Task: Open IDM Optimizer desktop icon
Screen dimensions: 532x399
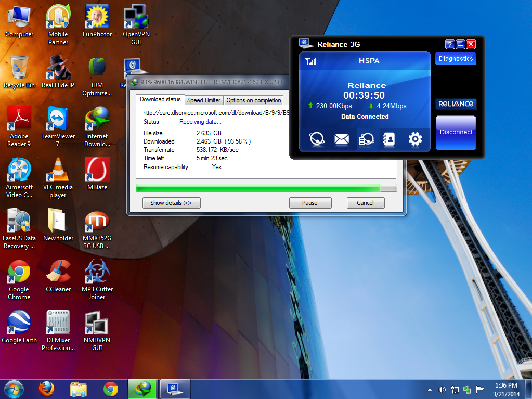Action: pyautogui.click(x=97, y=76)
